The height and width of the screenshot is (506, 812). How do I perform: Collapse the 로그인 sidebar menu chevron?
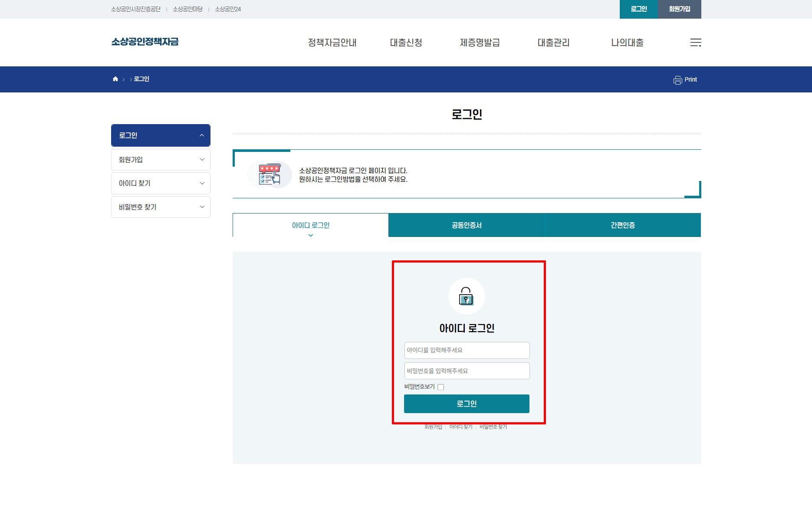[x=202, y=135]
